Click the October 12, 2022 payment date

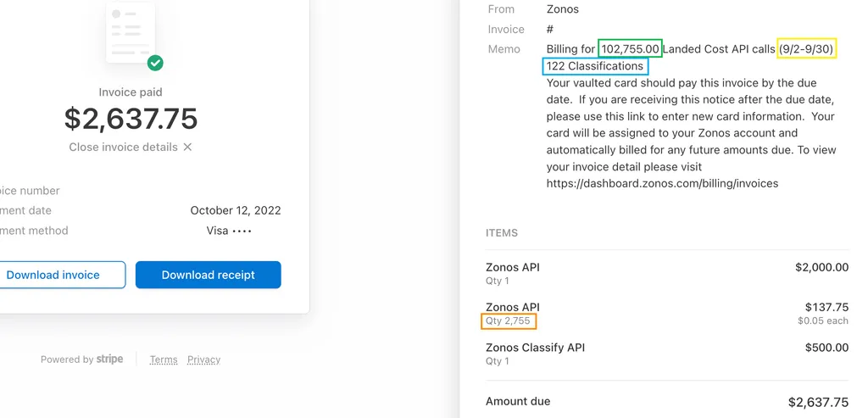coord(235,210)
